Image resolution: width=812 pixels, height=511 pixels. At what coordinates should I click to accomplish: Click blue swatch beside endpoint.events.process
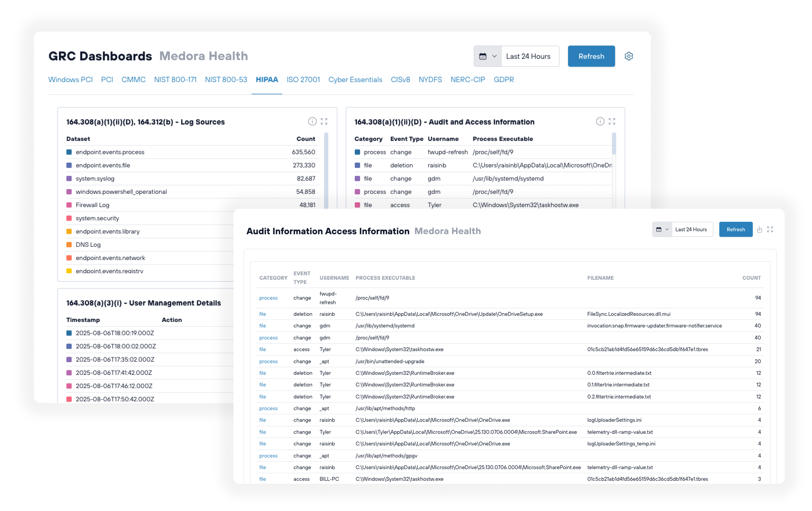69,152
